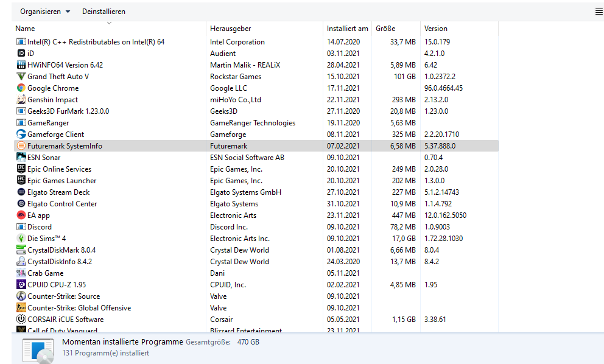
Task: Open the Organisieren dropdown menu
Action: point(45,12)
